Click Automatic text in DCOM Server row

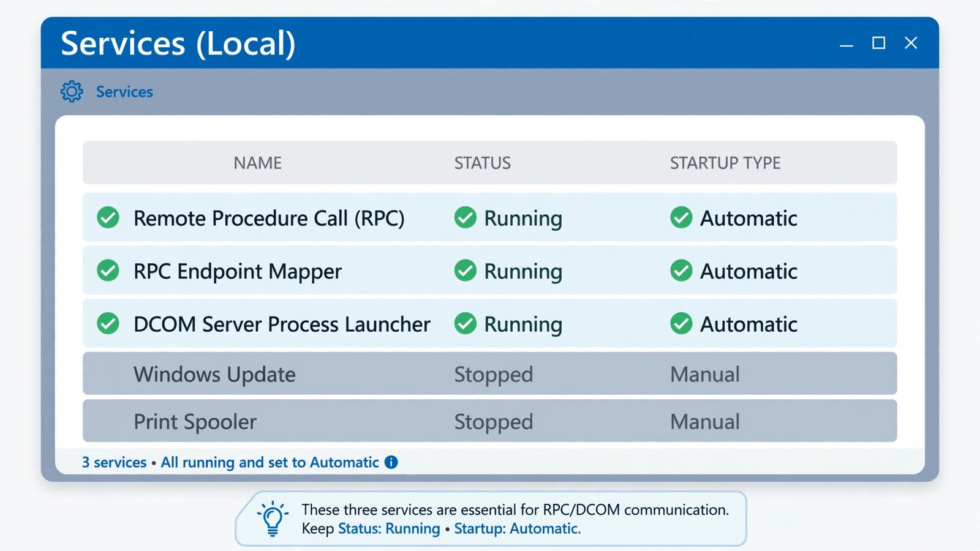click(x=748, y=324)
